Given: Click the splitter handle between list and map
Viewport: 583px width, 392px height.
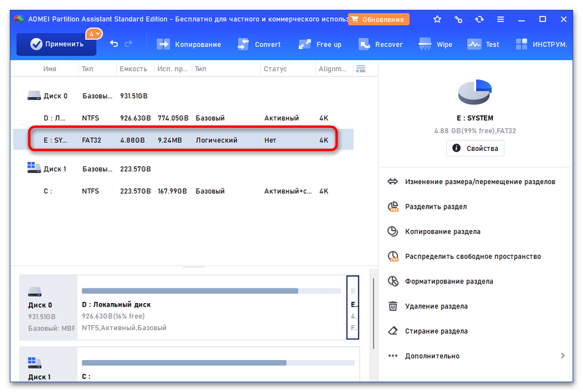Looking at the screenshot, I should (194, 267).
